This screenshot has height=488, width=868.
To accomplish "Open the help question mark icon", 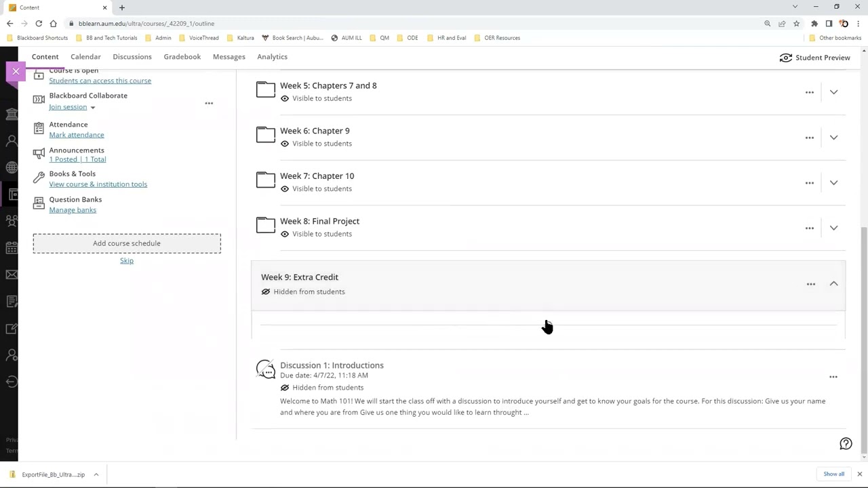I will tap(846, 444).
